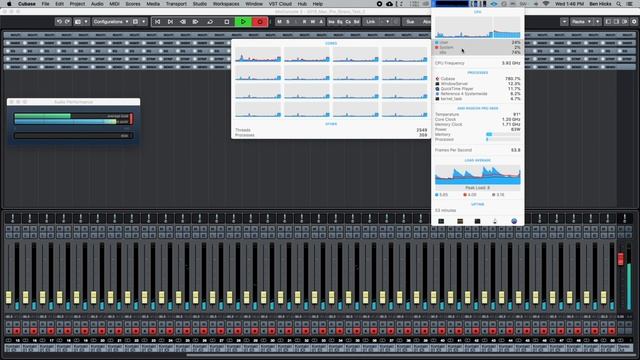Screen dimensions: 640x360
Task: Toggle the A toolbar button
Action: (321, 22)
